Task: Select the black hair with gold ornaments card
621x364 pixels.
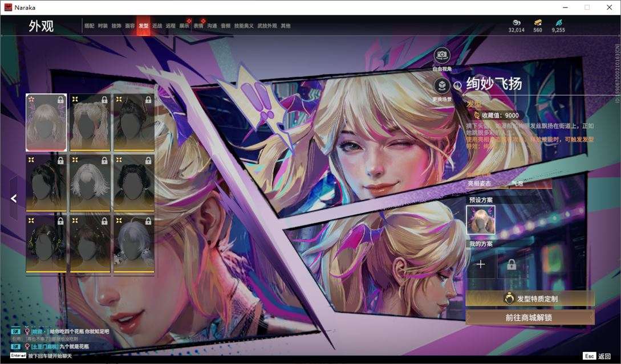Action: [46, 244]
